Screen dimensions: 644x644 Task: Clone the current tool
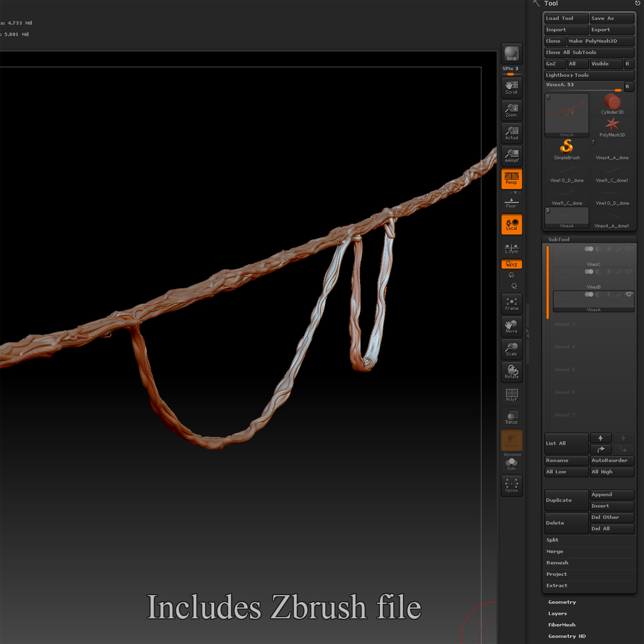pos(555,41)
